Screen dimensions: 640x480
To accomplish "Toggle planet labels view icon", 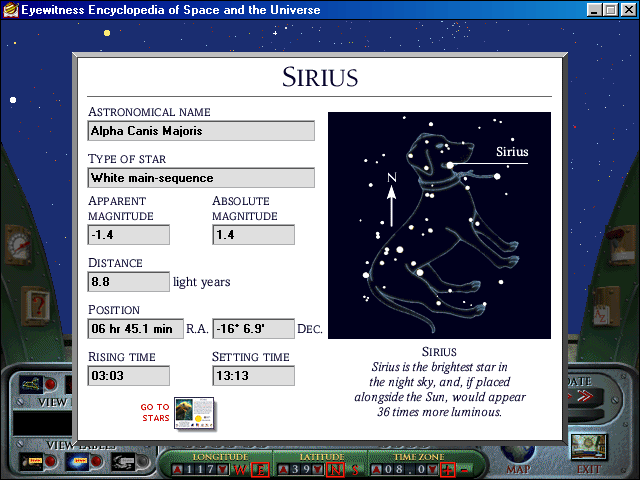I will click(x=31, y=462).
